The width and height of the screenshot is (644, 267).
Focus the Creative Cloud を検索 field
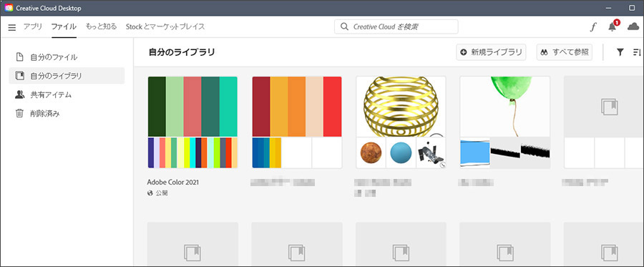(x=396, y=26)
